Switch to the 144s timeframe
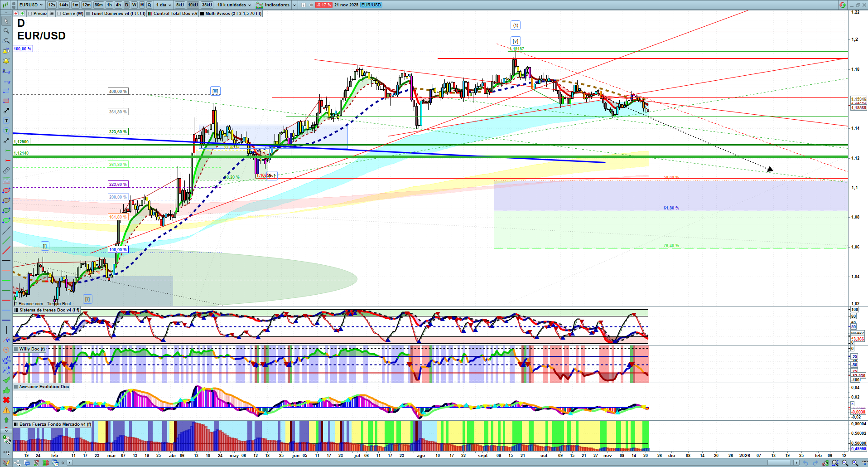This screenshot has width=868, height=467. [64, 5]
